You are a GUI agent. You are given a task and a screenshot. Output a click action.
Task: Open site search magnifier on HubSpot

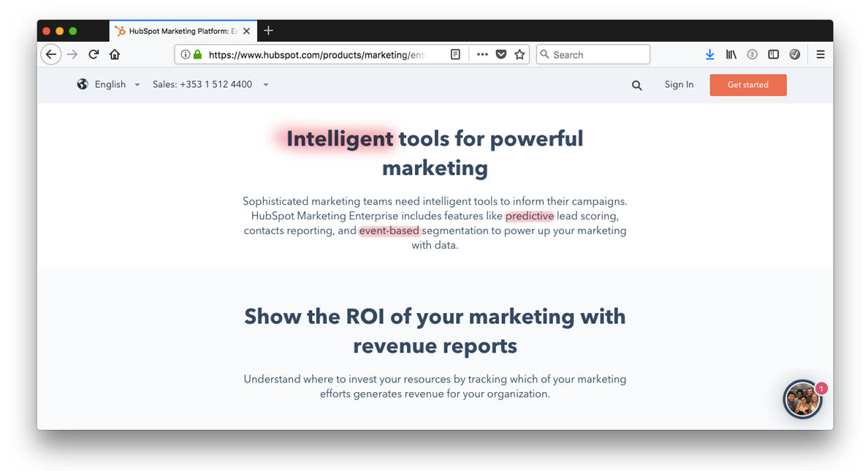click(x=636, y=86)
